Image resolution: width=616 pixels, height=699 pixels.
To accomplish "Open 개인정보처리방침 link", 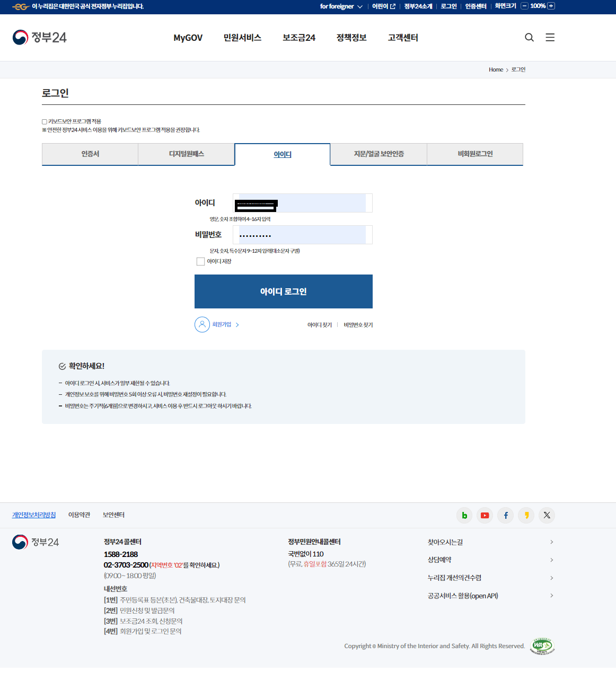I will coord(34,515).
